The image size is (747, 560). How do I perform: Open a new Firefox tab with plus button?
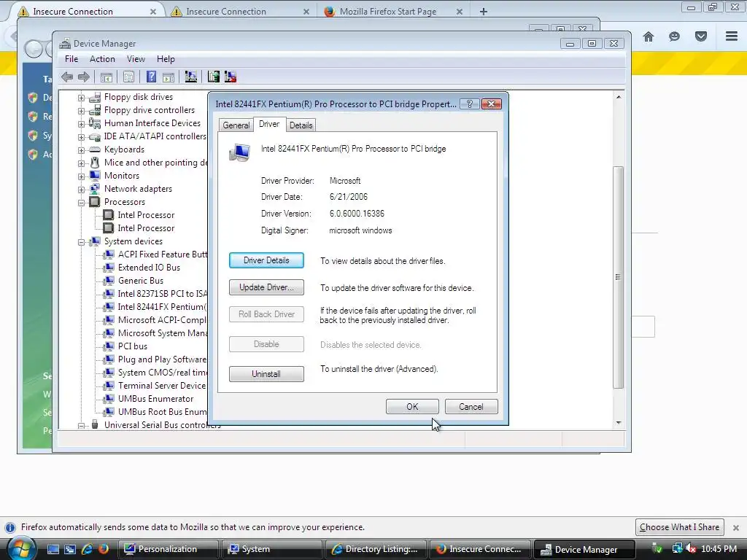[484, 12]
